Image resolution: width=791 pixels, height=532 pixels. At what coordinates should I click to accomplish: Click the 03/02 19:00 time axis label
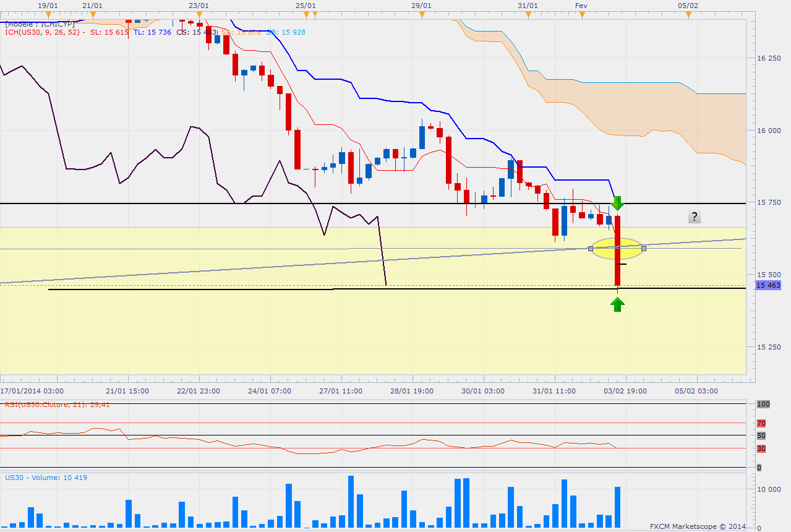[x=625, y=391]
